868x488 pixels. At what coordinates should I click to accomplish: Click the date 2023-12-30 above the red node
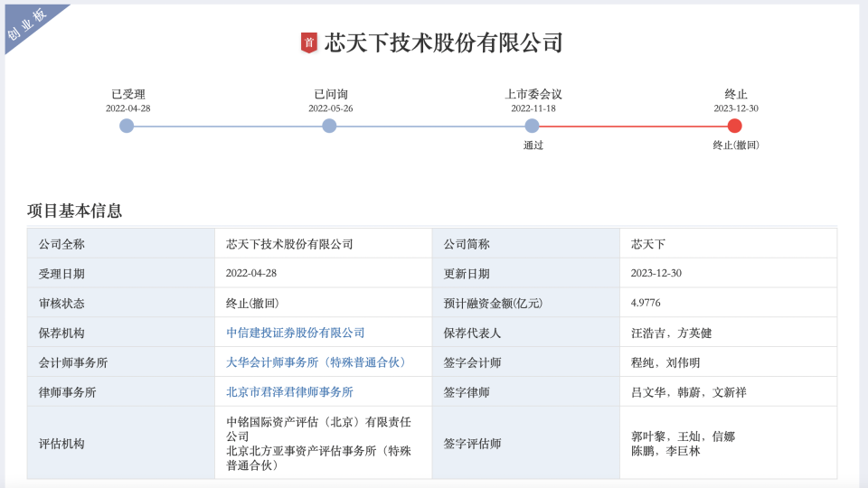pos(736,108)
